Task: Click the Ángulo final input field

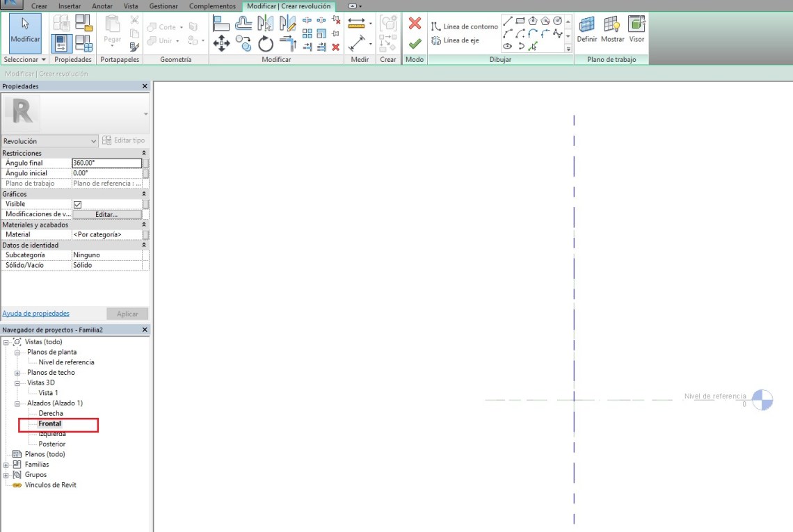Action: 106,163
